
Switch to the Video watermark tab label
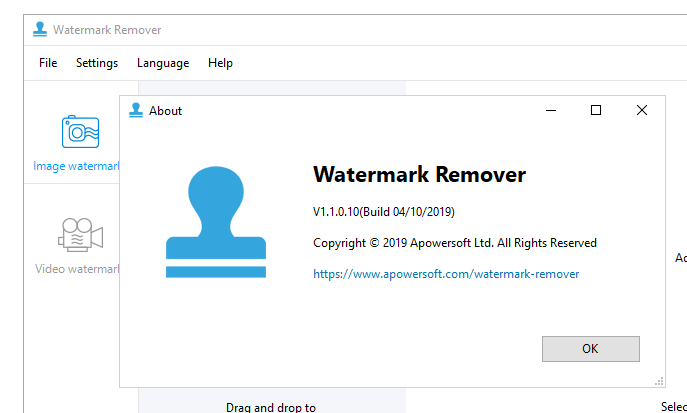point(77,269)
